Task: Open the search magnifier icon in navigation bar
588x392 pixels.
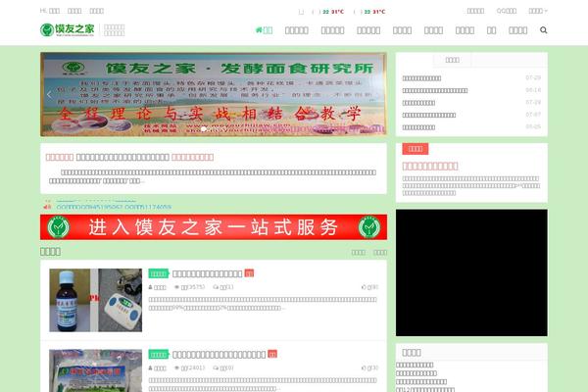Action: click(x=543, y=30)
